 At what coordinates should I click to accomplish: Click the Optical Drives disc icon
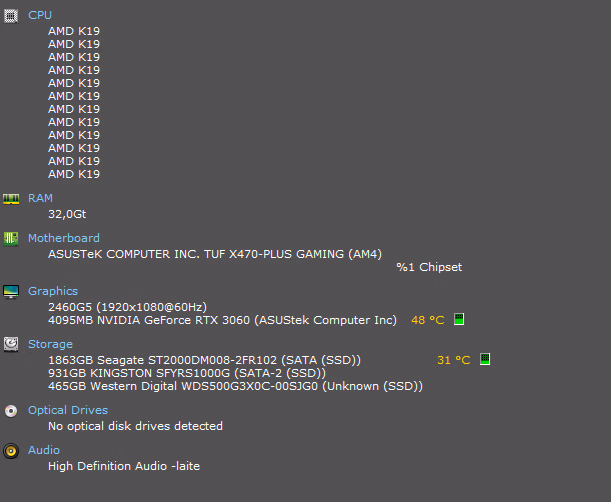coord(11,411)
